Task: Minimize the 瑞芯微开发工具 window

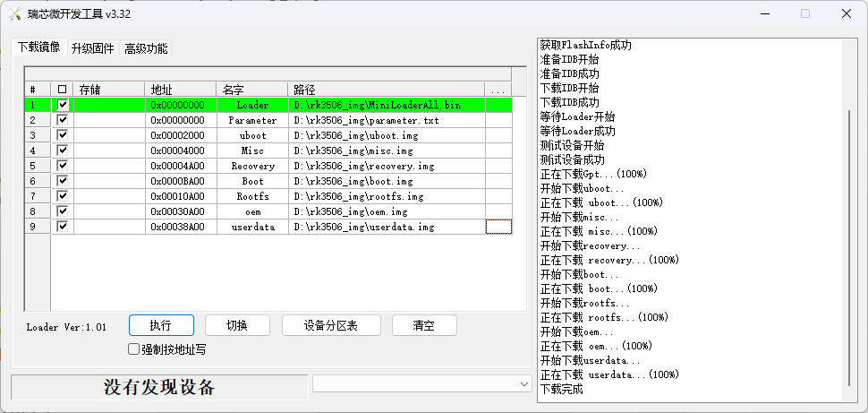Action: (x=764, y=13)
